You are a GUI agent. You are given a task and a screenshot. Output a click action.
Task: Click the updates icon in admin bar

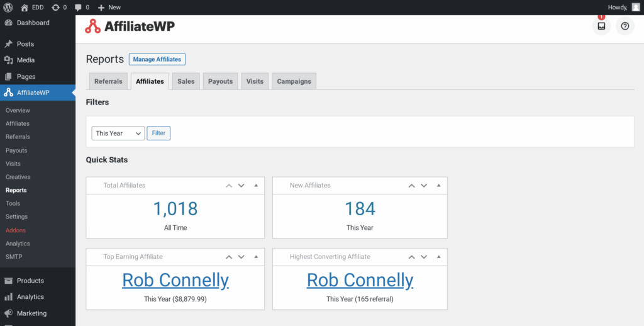pos(55,8)
